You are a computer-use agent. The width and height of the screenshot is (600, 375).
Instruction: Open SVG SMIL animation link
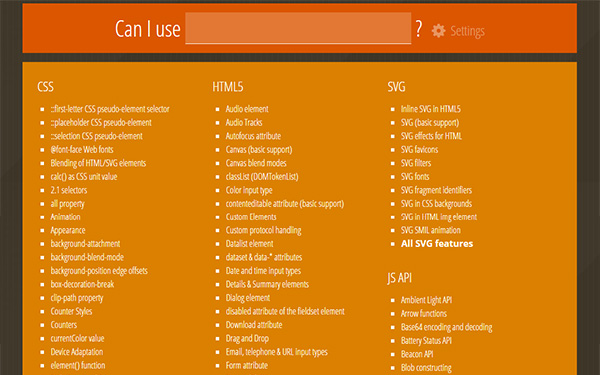click(x=430, y=230)
